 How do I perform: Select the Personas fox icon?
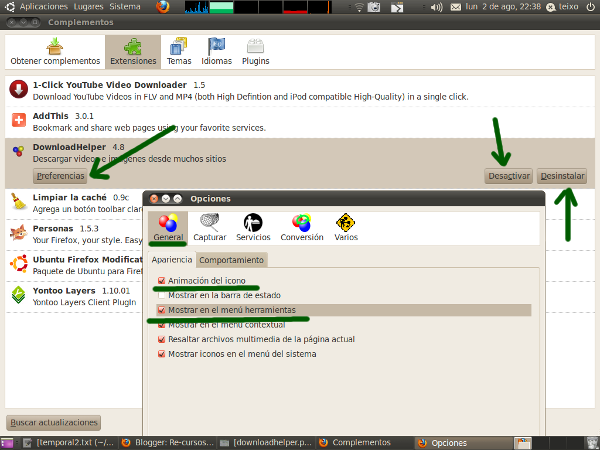pos(18,232)
